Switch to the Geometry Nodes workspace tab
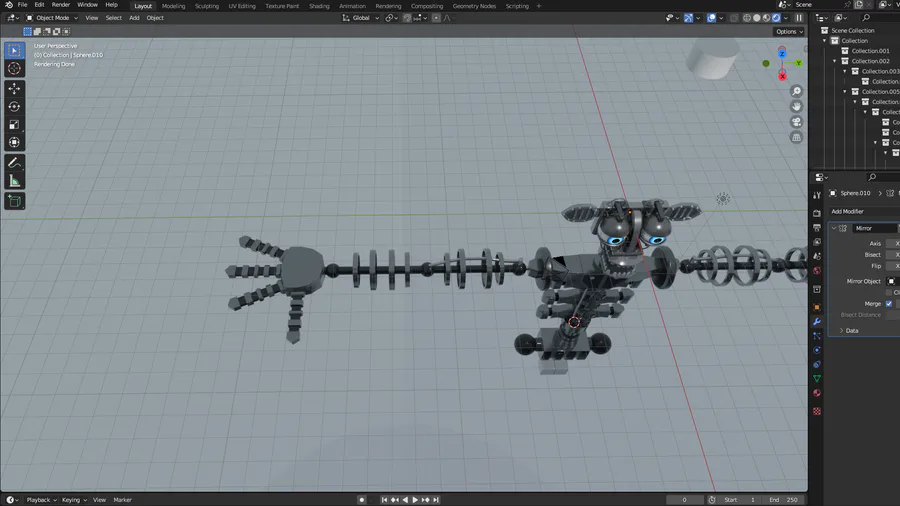This screenshot has width=900, height=506. click(474, 6)
